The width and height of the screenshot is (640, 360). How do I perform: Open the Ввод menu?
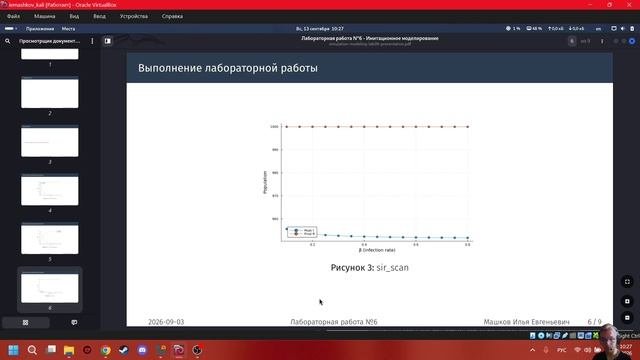pyautogui.click(x=99, y=16)
